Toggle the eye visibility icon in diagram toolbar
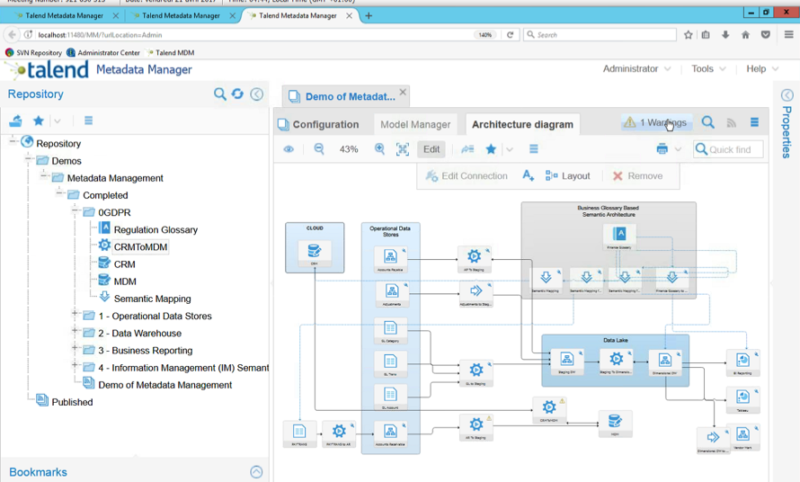The width and height of the screenshot is (800, 482). [x=288, y=149]
